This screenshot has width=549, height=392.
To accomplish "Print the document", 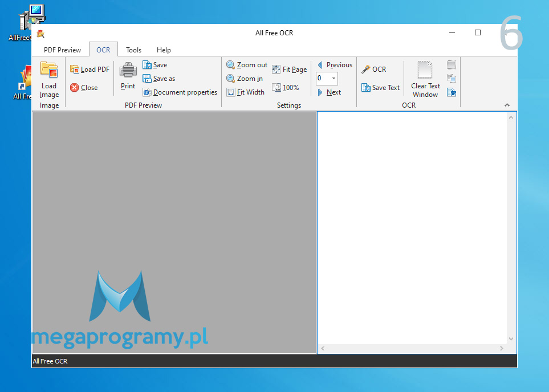I will click(x=128, y=76).
